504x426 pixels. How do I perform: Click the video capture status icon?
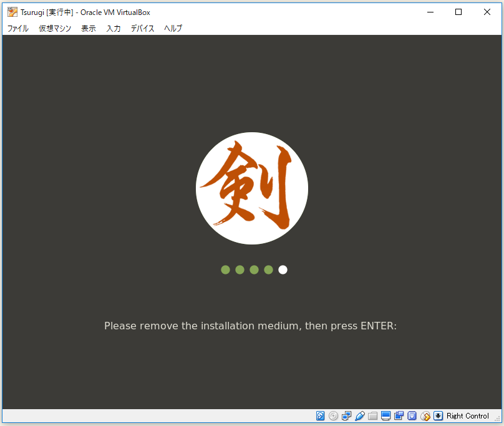399,416
